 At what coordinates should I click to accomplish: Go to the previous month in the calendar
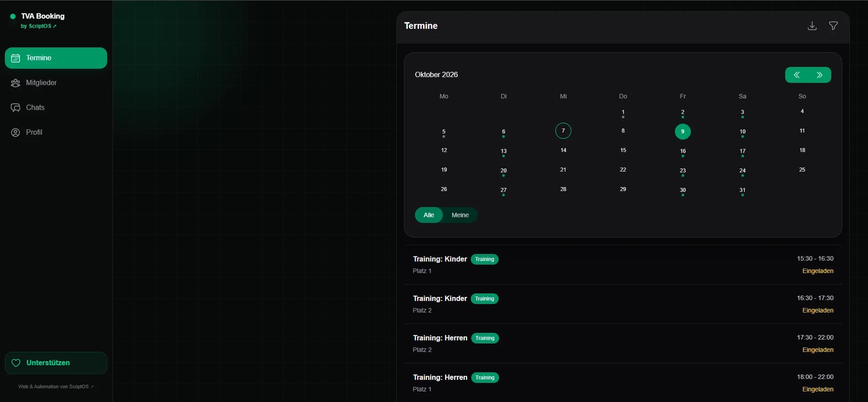coord(797,75)
